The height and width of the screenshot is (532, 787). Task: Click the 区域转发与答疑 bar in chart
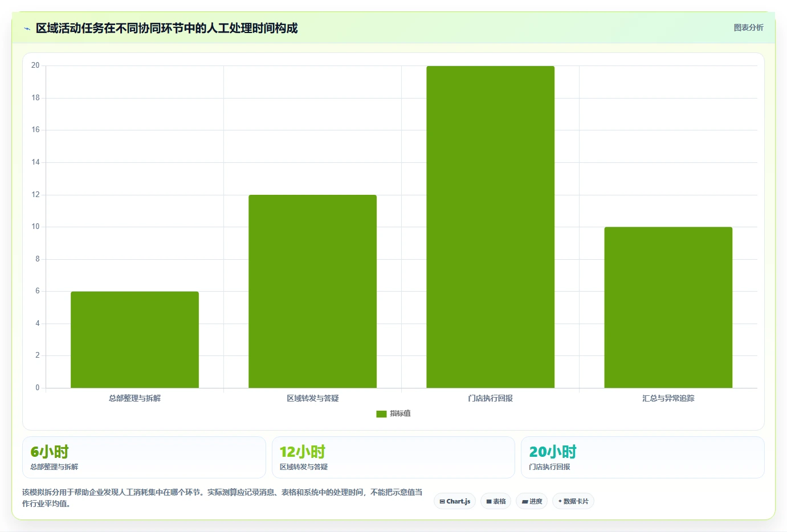(312, 291)
